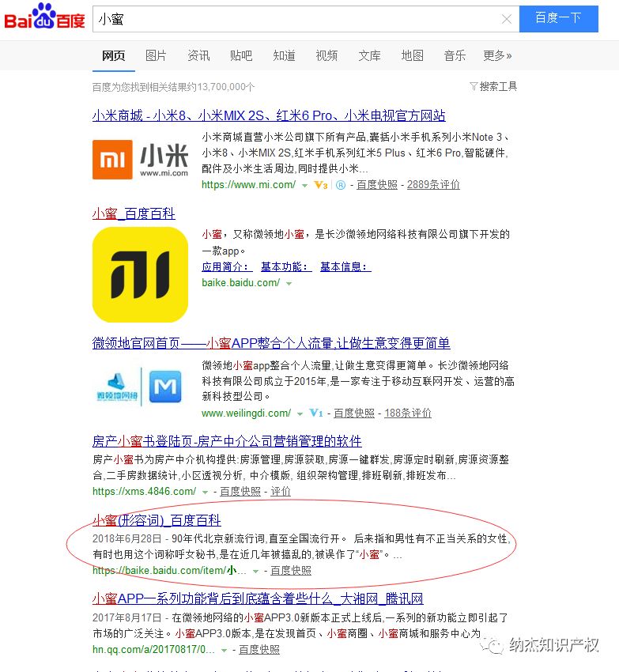Open https://baike.baidu.com/item/小... URL
Image resolution: width=619 pixels, height=672 pixels.
[170, 571]
